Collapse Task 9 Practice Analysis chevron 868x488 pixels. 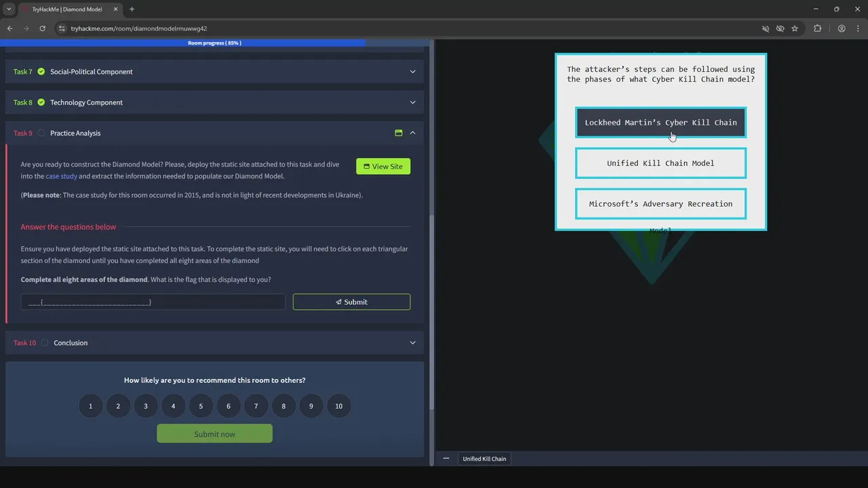pos(412,133)
